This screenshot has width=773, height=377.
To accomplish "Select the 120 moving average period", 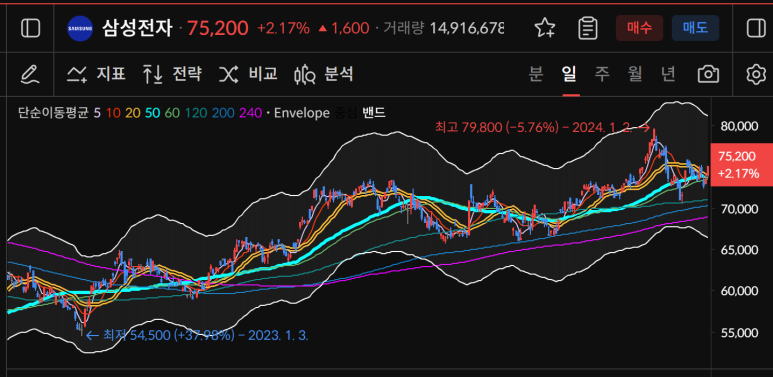I will (196, 113).
